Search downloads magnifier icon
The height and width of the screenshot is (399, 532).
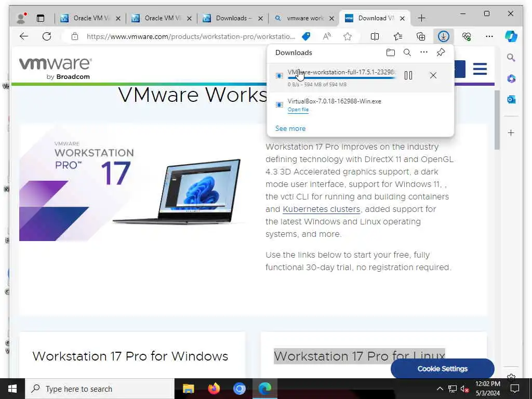[407, 52]
